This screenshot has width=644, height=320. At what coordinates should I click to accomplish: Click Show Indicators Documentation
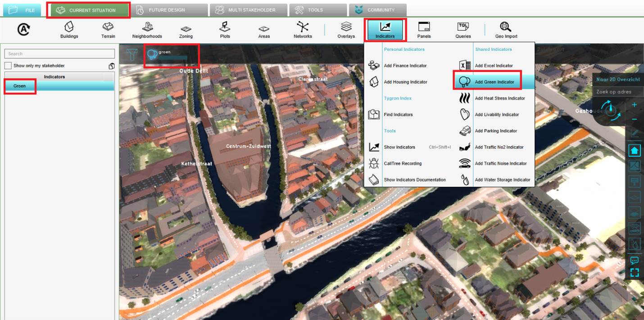click(414, 180)
